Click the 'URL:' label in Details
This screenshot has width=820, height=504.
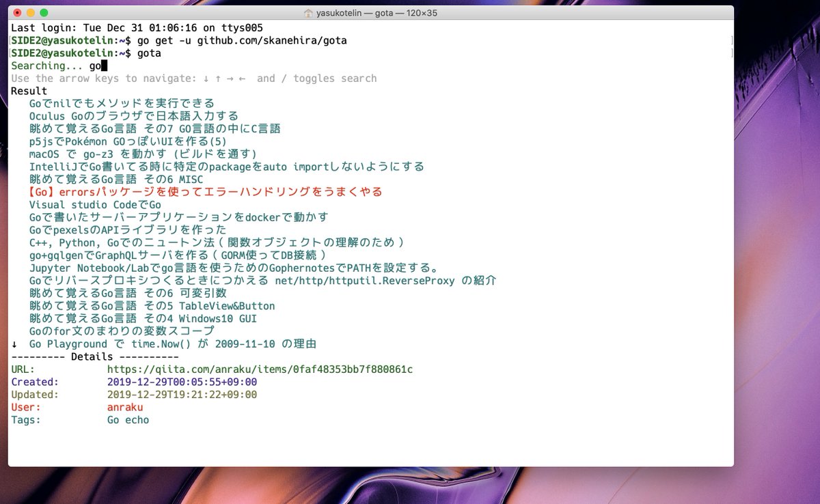pyautogui.click(x=23, y=369)
